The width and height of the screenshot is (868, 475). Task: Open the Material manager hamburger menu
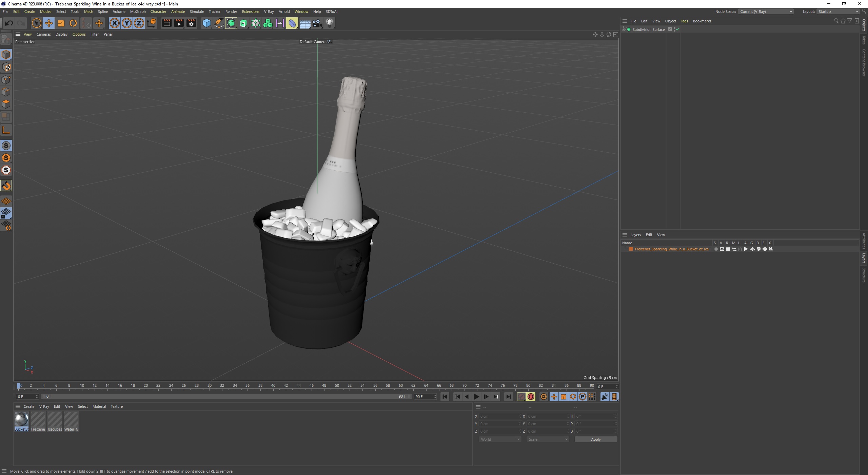[x=18, y=406]
